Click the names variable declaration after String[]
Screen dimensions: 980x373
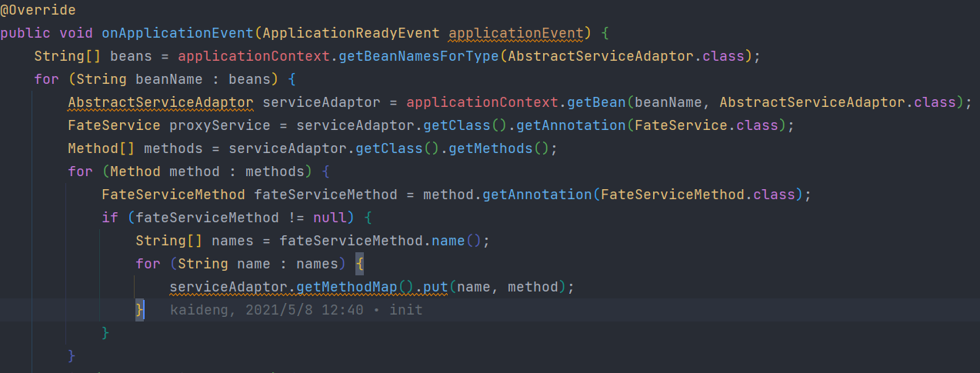click(232, 241)
